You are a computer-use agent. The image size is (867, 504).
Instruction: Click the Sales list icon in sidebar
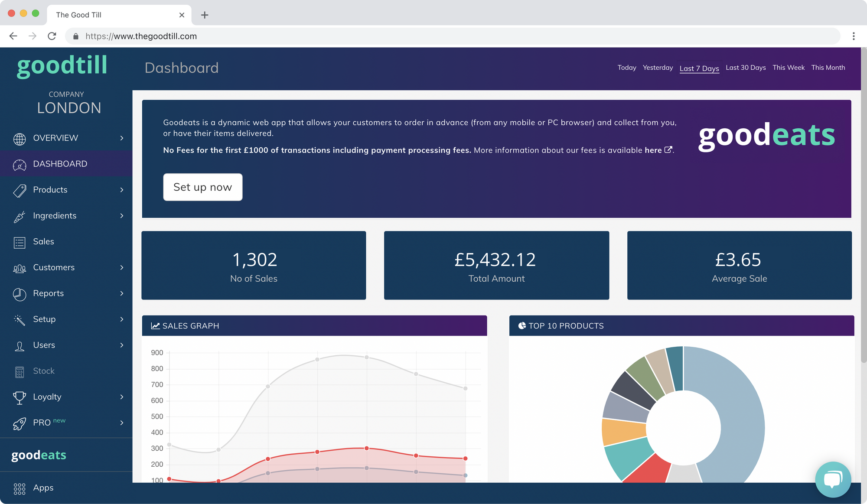click(x=20, y=243)
